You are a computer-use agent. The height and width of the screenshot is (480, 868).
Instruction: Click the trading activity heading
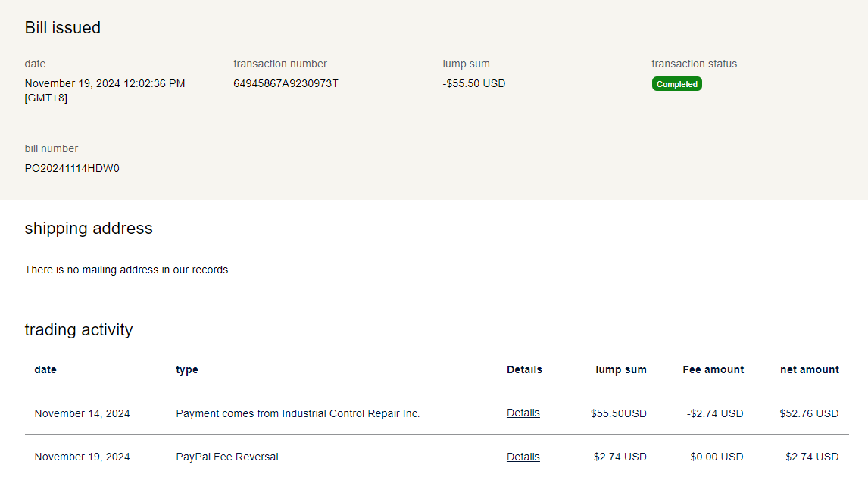tap(79, 330)
